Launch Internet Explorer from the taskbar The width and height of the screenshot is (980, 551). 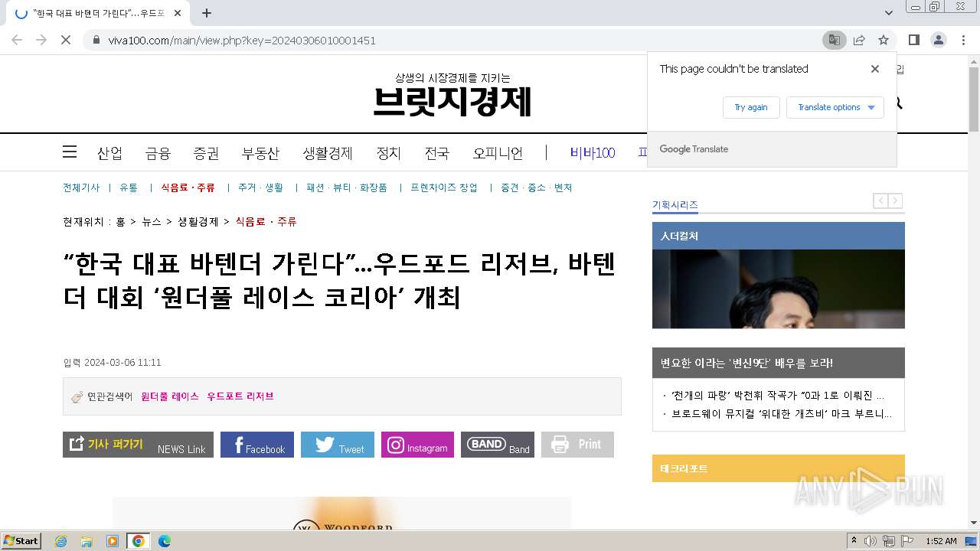pos(61,541)
